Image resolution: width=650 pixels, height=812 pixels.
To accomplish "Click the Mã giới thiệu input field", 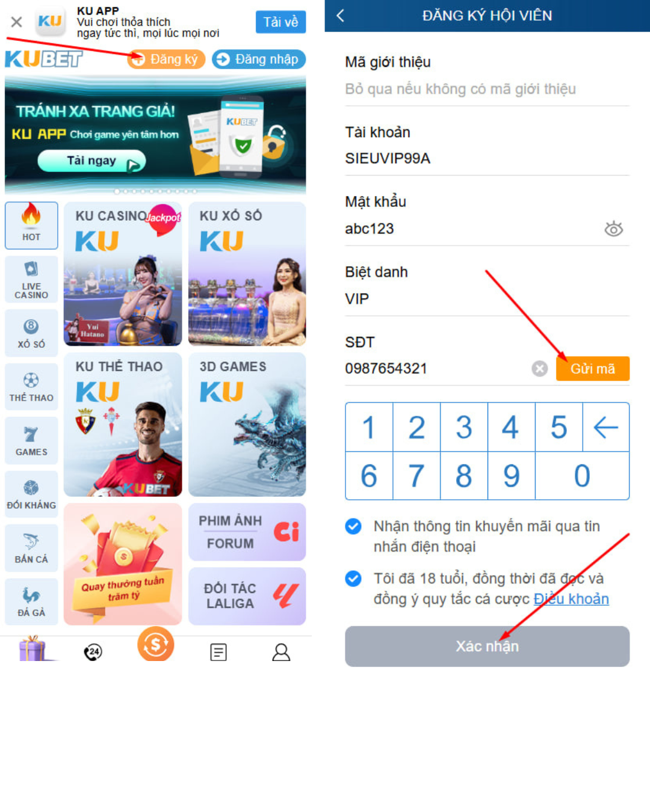I will pyautogui.click(x=487, y=89).
